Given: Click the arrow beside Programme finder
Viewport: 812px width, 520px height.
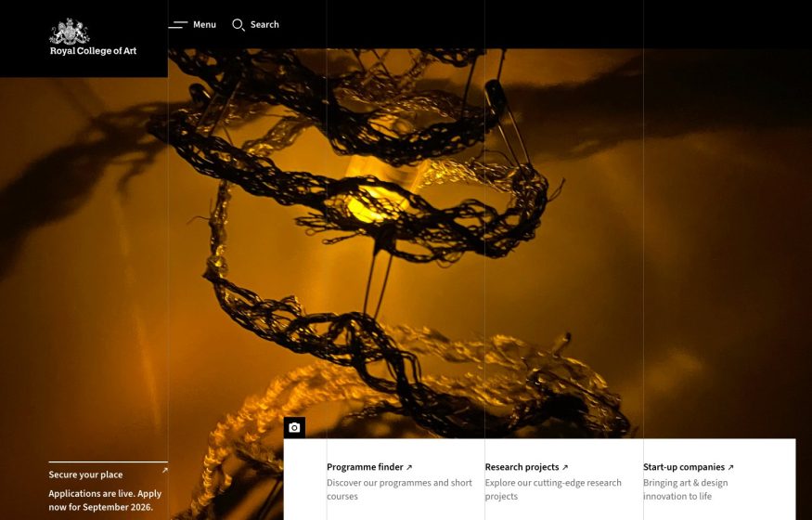Looking at the screenshot, I should pyautogui.click(x=409, y=468).
